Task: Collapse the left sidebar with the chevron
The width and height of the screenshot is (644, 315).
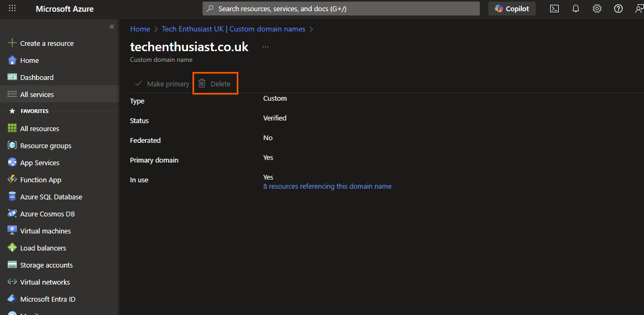Action: pos(112,26)
